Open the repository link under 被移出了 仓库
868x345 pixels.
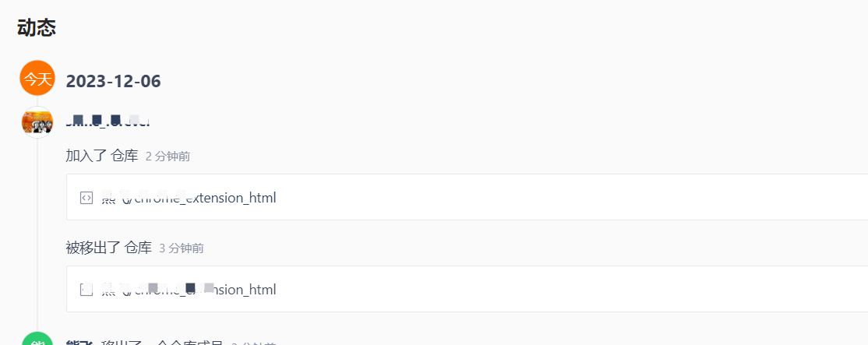189,289
